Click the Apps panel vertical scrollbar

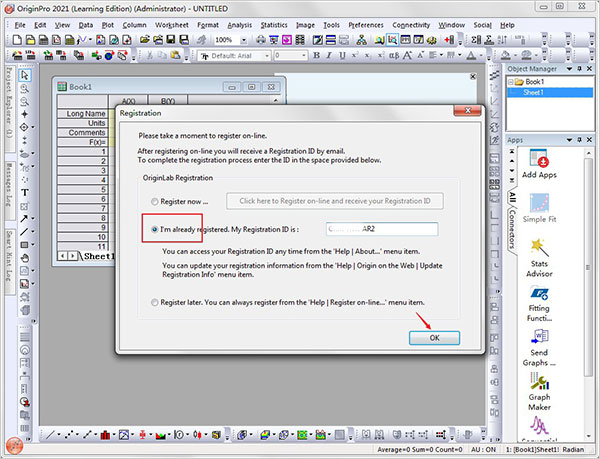[589, 268]
